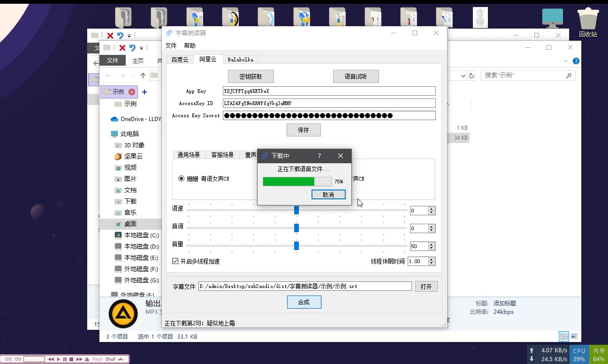Click the App Key input field
608x364 pixels.
coord(329,91)
